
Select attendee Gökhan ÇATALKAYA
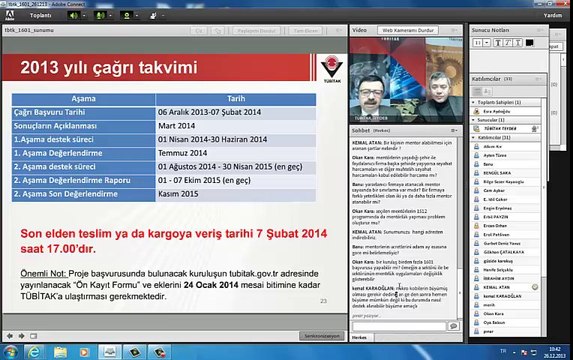click(506, 252)
